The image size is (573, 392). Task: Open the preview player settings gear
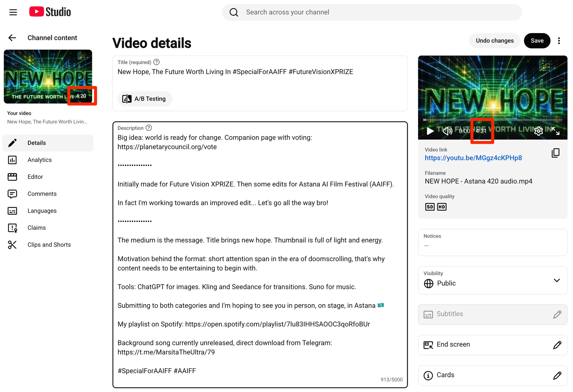(x=539, y=131)
